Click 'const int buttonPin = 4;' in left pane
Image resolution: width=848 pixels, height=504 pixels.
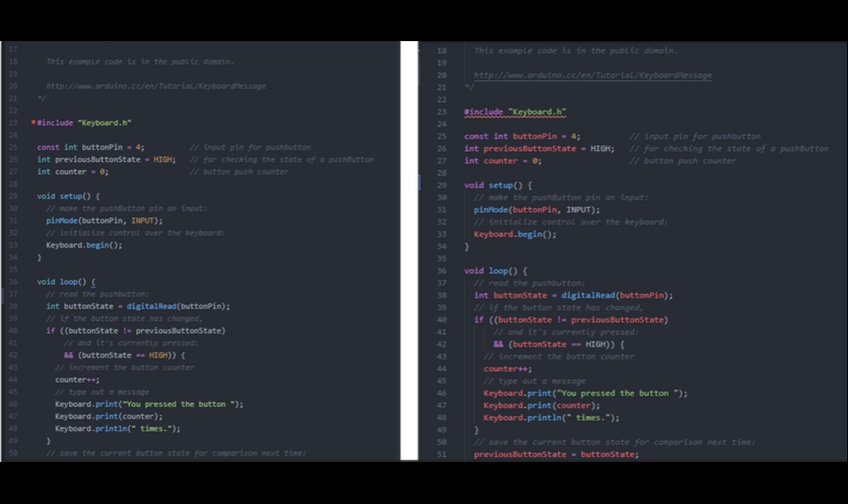[90, 147]
